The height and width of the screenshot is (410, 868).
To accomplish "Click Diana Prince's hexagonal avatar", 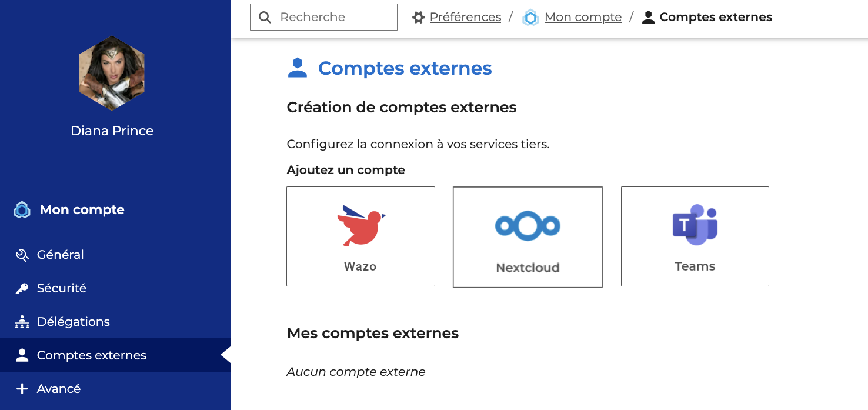I will (x=112, y=74).
